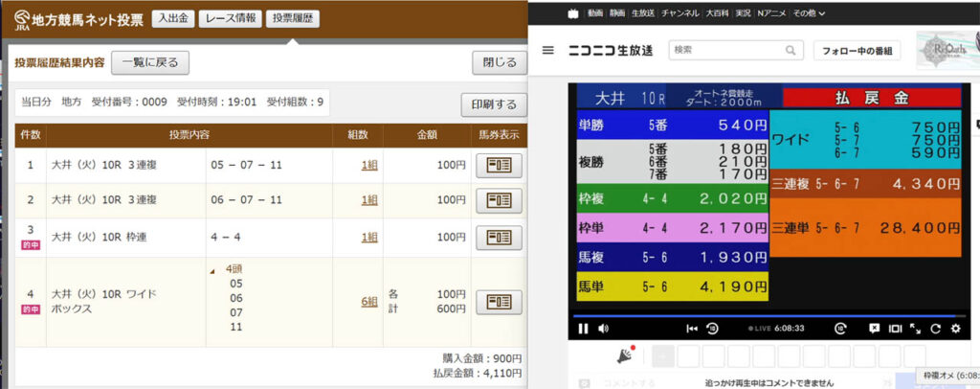Enter fullscreen mode on the video

(x=915, y=329)
